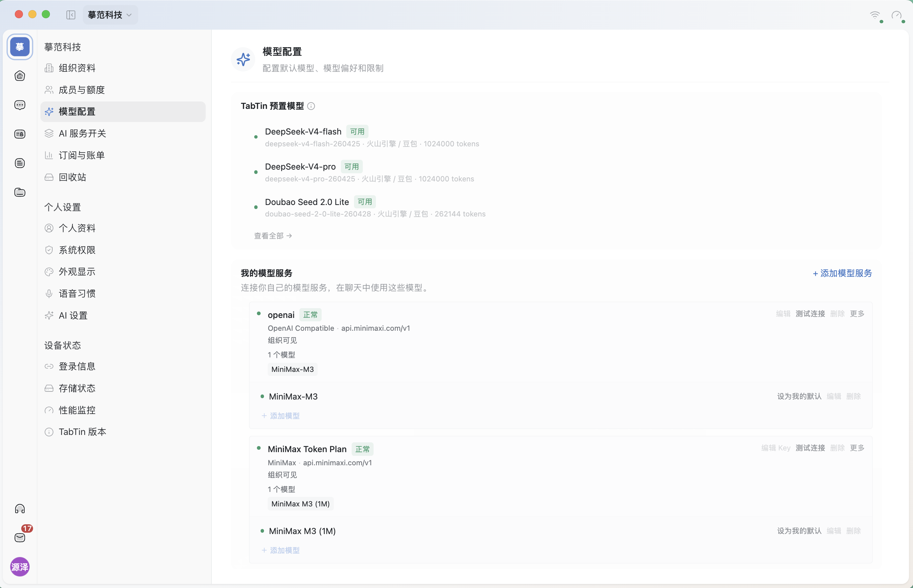Viewport: 913px width, 588px height.
Task: Set MiniMax M3 (1M) as my default
Action: [x=799, y=531]
